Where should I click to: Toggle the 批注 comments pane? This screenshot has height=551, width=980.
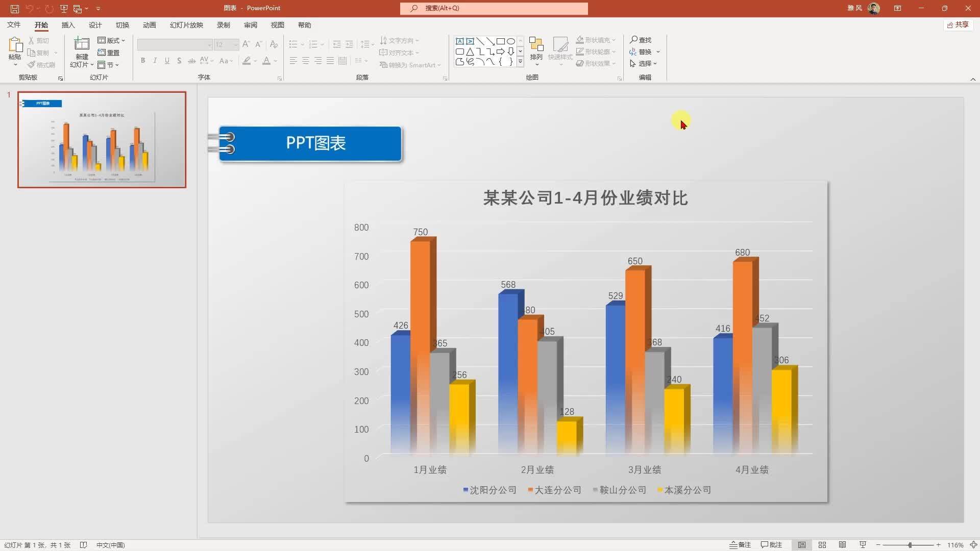click(771, 545)
